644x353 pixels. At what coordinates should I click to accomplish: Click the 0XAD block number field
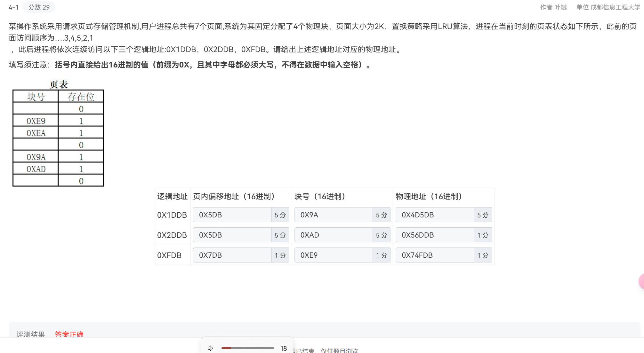333,235
